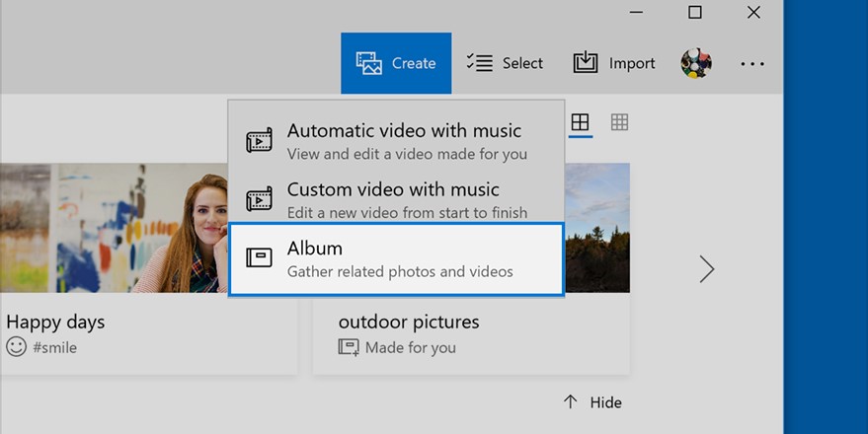868x434 pixels.
Task: Open the Create menu button
Action: pyautogui.click(x=396, y=63)
